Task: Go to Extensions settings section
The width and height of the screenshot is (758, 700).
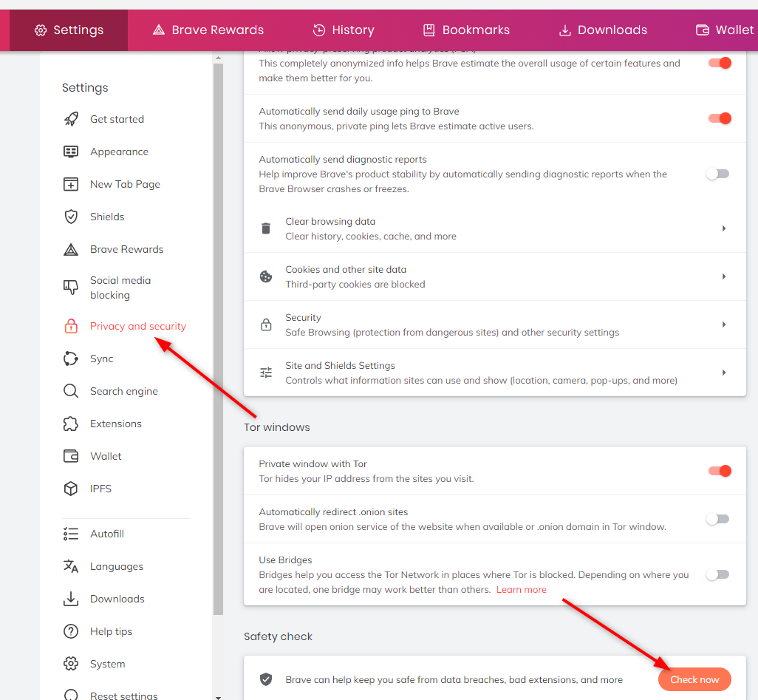Action: pos(115,424)
